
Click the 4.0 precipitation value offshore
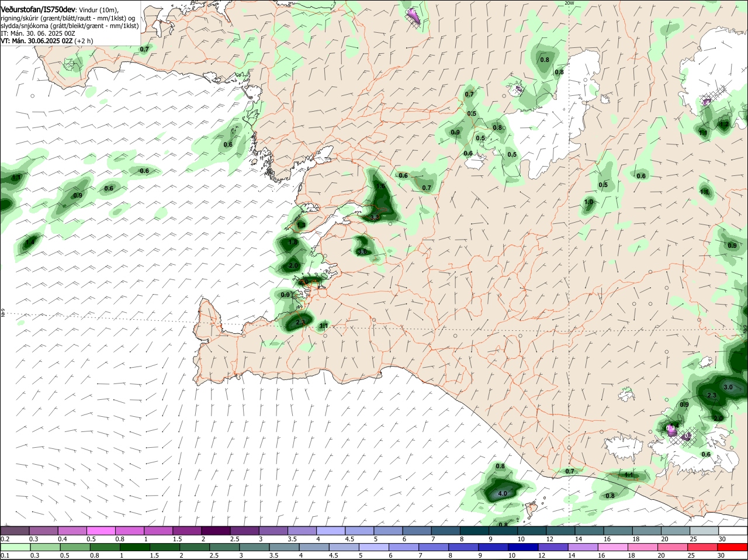tap(502, 494)
